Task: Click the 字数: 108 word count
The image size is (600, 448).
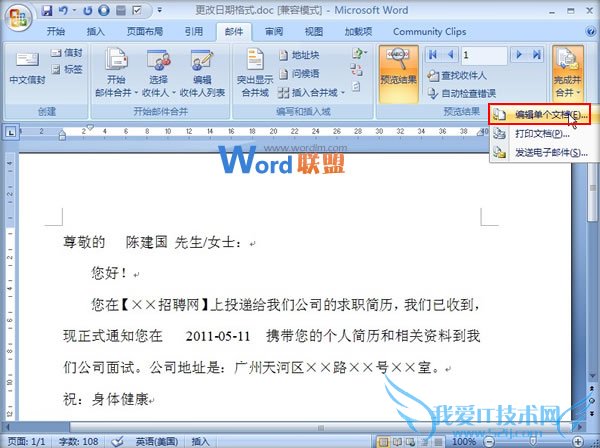Action: 78,441
